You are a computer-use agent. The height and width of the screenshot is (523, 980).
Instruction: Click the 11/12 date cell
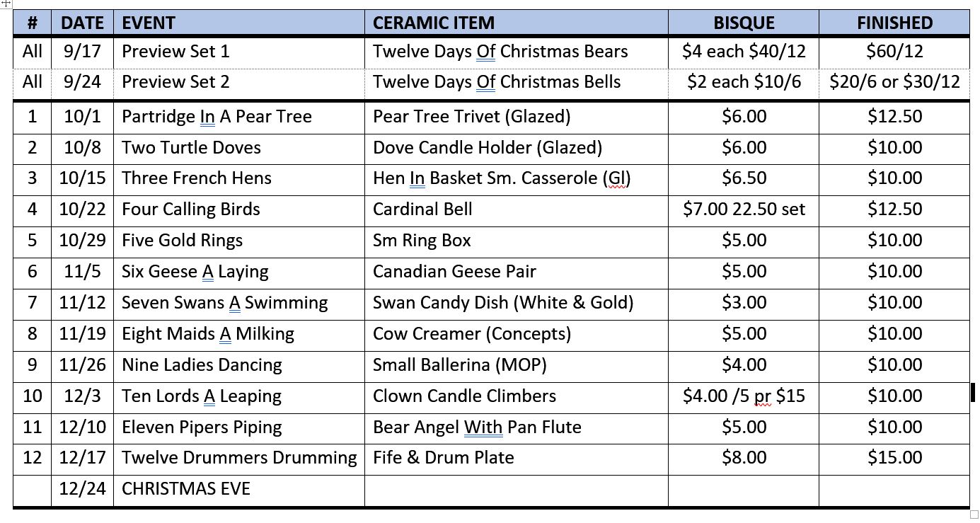[82, 303]
